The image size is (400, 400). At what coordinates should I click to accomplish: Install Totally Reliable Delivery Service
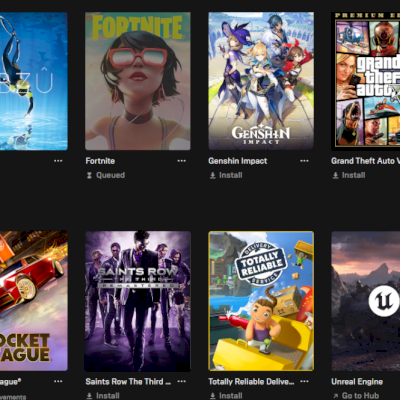(226, 396)
